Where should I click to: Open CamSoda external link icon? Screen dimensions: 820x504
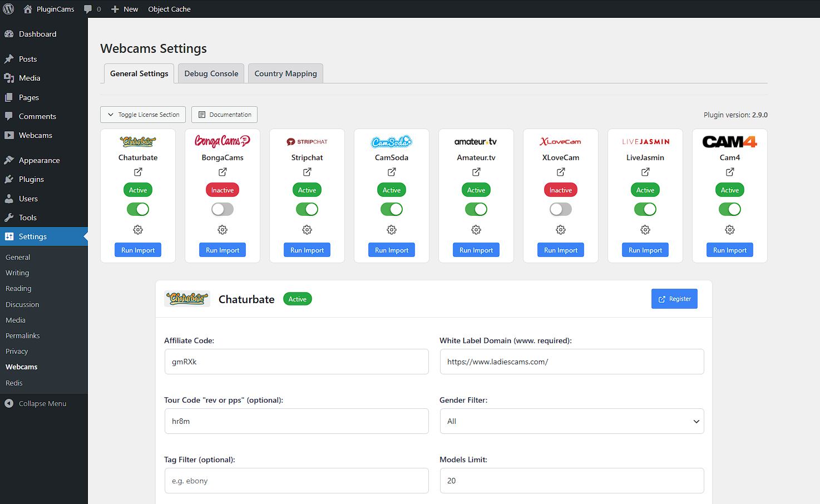click(392, 172)
